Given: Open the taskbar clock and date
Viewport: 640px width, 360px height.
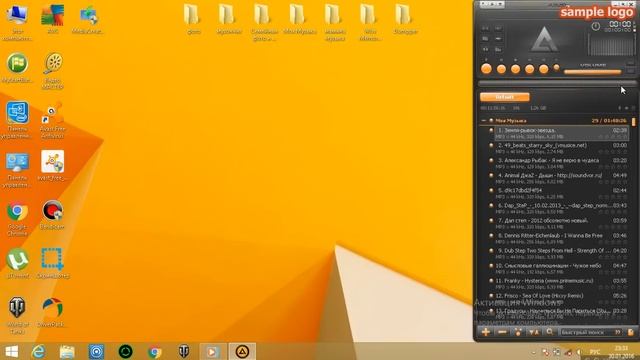Looking at the screenshot, I should point(621,352).
